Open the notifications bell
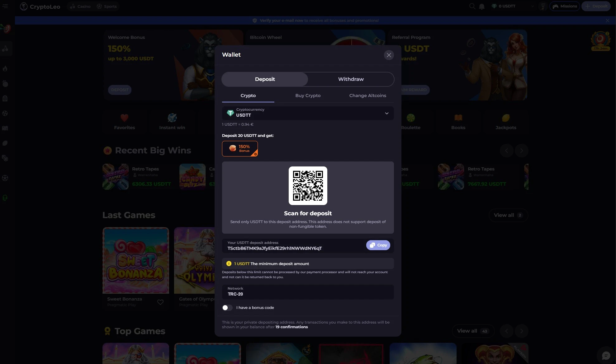This screenshot has height=364, width=616. 481,7
